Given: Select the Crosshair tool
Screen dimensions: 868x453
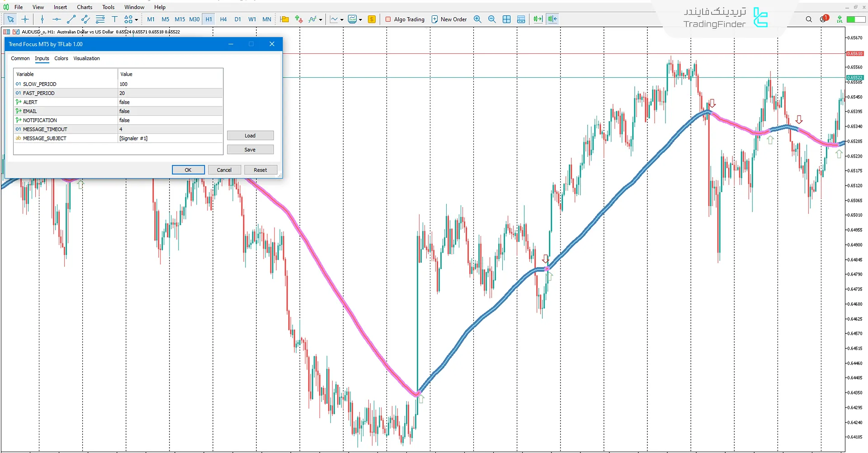Looking at the screenshot, I should [25, 19].
